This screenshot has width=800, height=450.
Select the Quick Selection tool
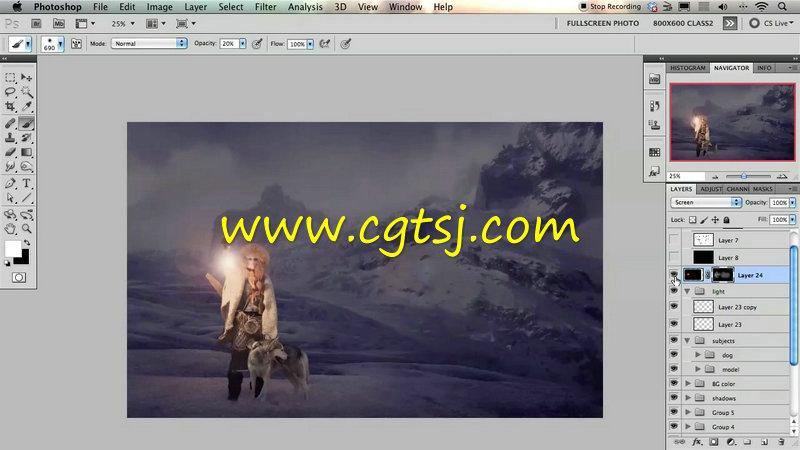[27, 92]
